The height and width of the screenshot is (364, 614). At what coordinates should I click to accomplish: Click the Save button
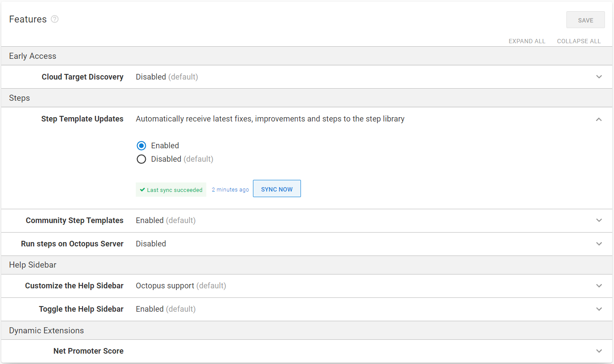pos(585,20)
